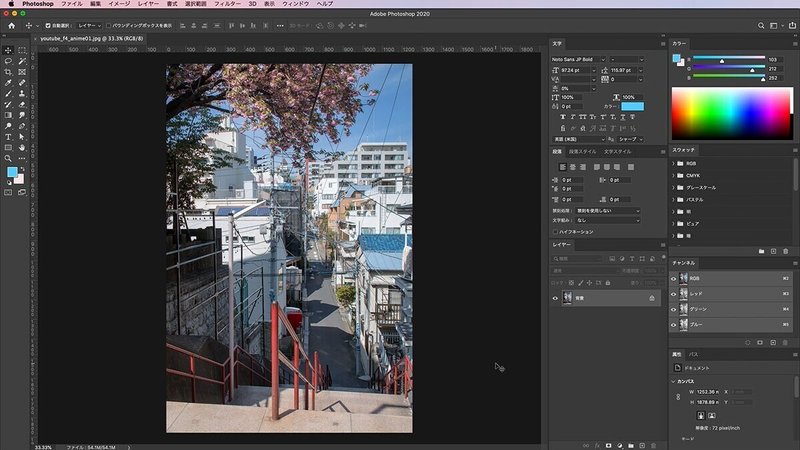This screenshot has height=450, width=800.
Task: Select the Zoom tool
Action: point(8,159)
